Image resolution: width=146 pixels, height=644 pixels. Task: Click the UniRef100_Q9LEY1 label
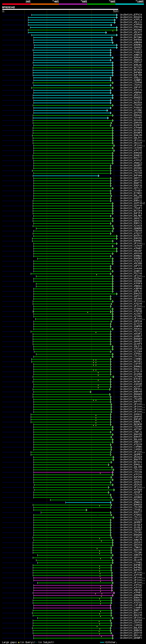point(131,346)
